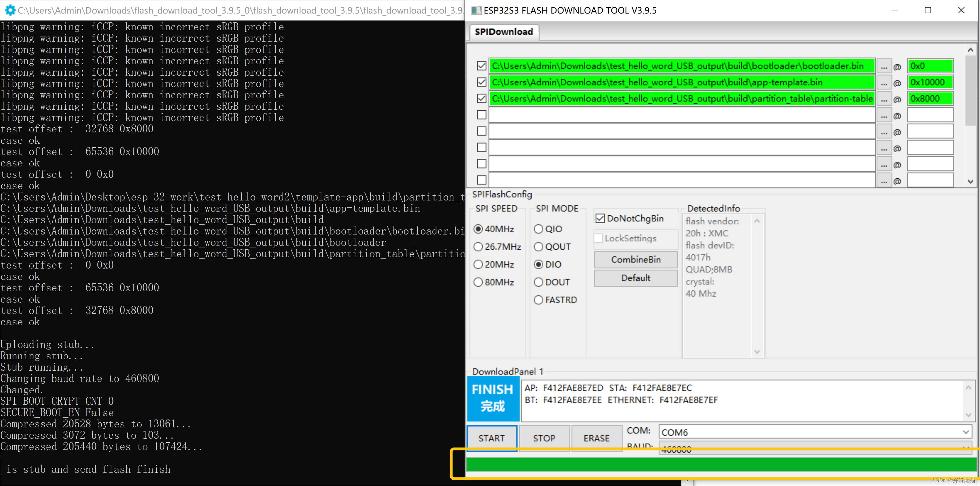Enable the sixth empty file row checkbox
980x486 pixels.
481,148
